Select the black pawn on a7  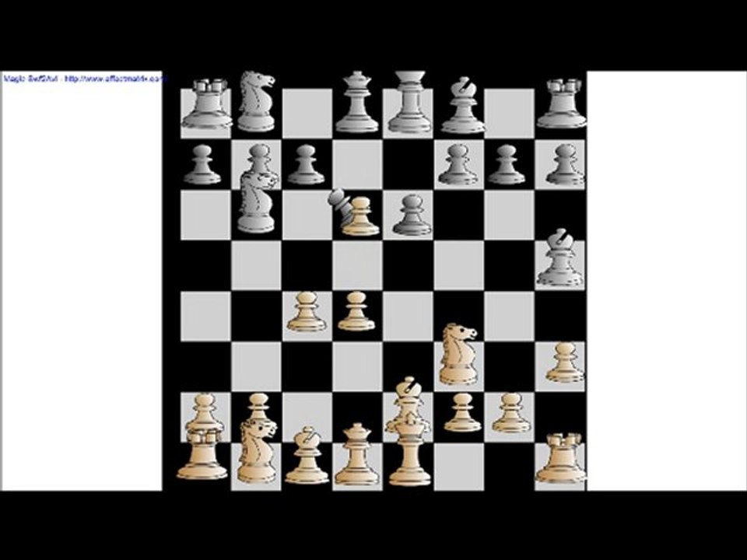pos(203,164)
